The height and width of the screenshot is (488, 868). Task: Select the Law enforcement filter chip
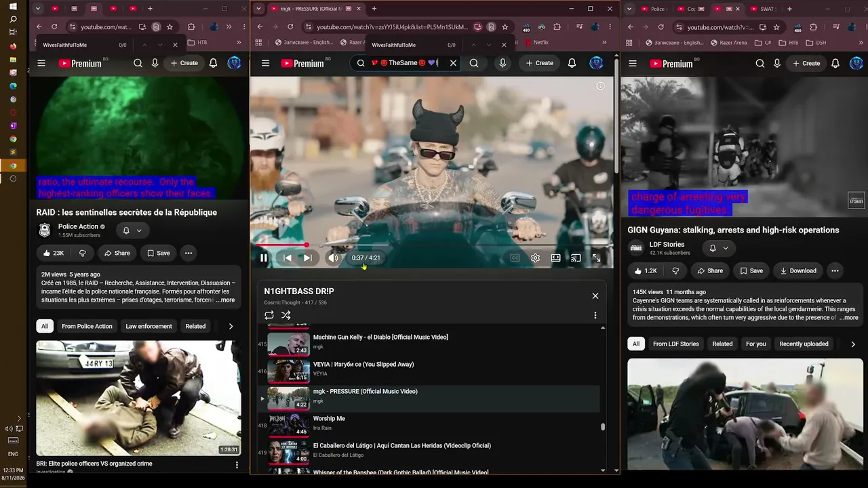tap(149, 326)
